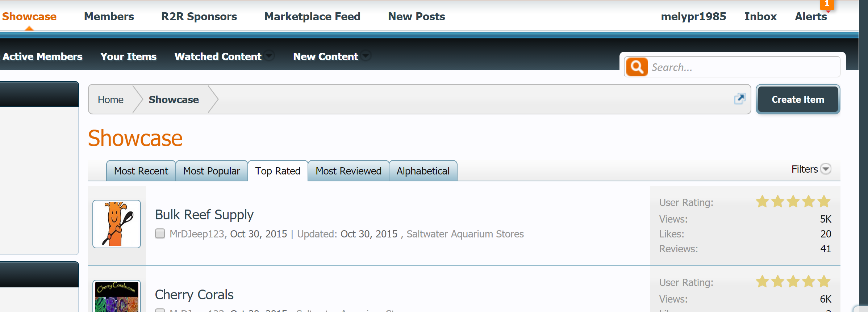Expand Watched Content dropdown arrow
The width and height of the screenshot is (868, 312).
269,56
